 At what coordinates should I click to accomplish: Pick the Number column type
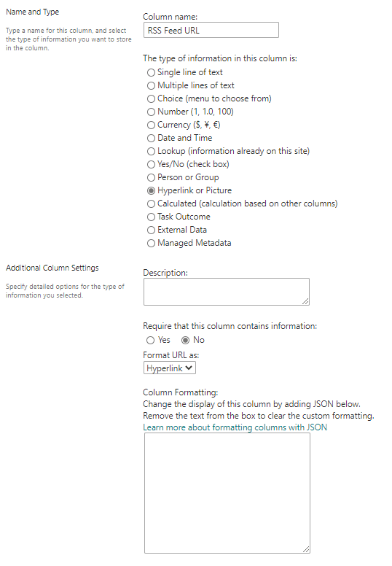coord(151,112)
